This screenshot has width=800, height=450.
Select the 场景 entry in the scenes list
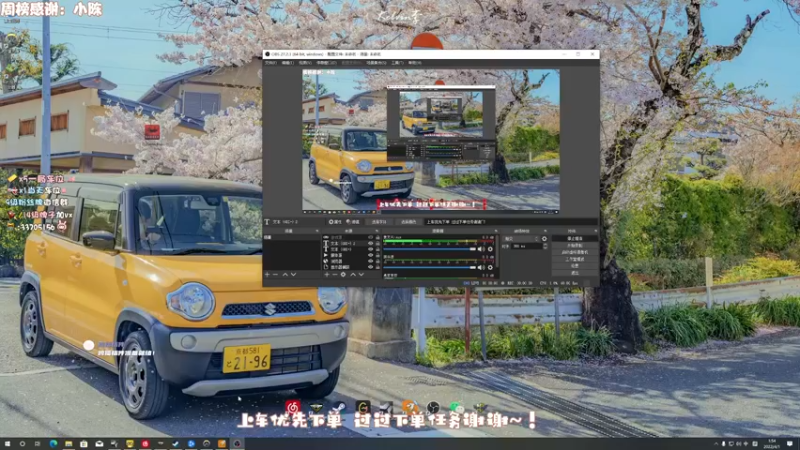click(292, 237)
